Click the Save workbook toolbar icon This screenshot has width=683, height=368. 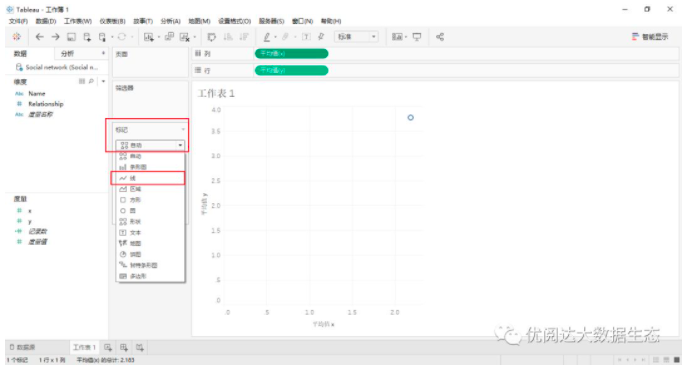tap(71, 37)
